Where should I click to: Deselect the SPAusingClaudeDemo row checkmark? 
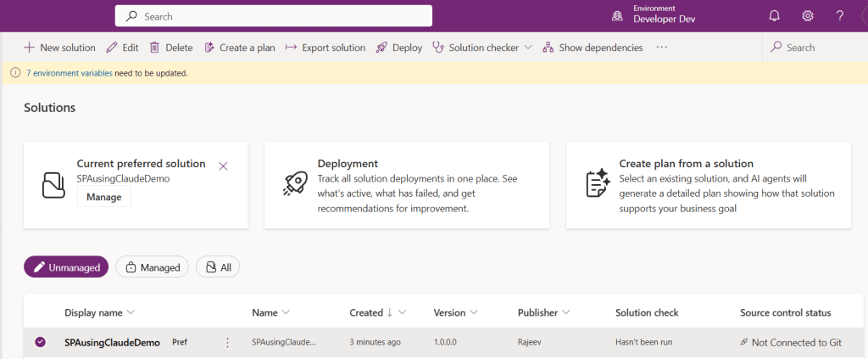click(x=40, y=343)
